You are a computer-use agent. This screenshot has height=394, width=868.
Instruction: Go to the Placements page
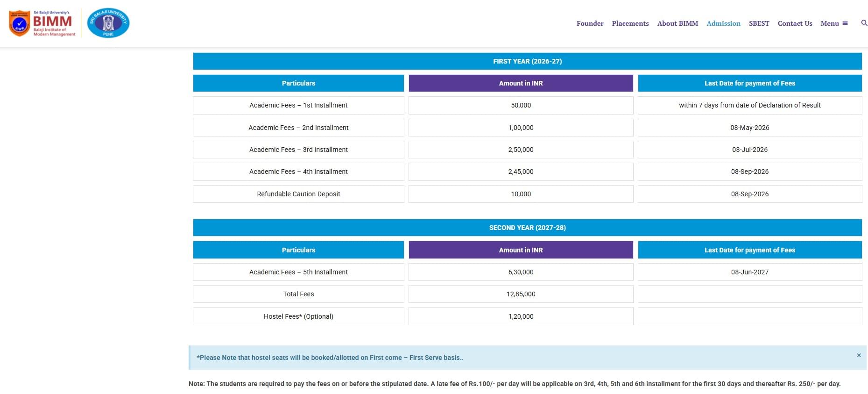tap(630, 23)
